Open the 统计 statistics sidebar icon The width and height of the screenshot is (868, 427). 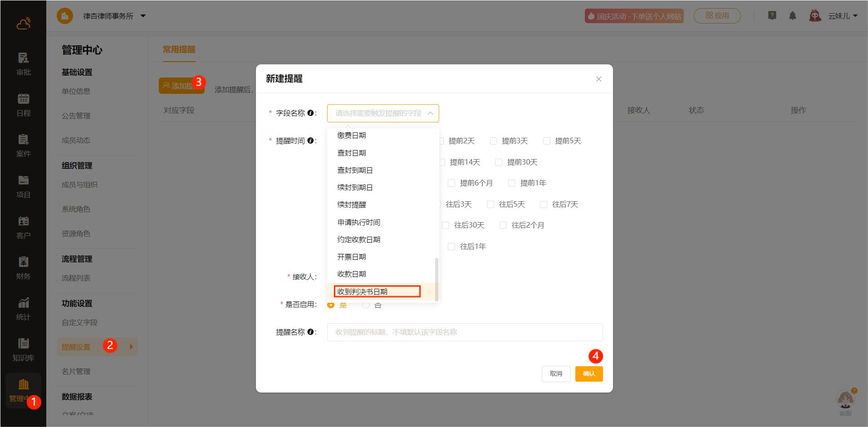(23, 308)
